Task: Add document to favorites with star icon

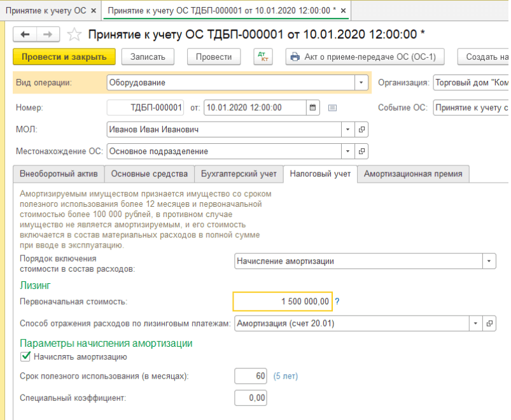Action: (x=74, y=34)
